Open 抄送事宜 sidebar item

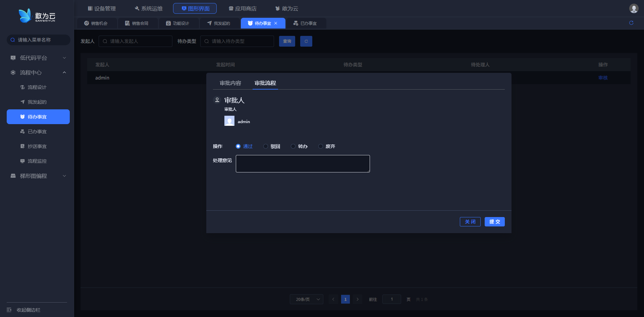[x=37, y=146]
